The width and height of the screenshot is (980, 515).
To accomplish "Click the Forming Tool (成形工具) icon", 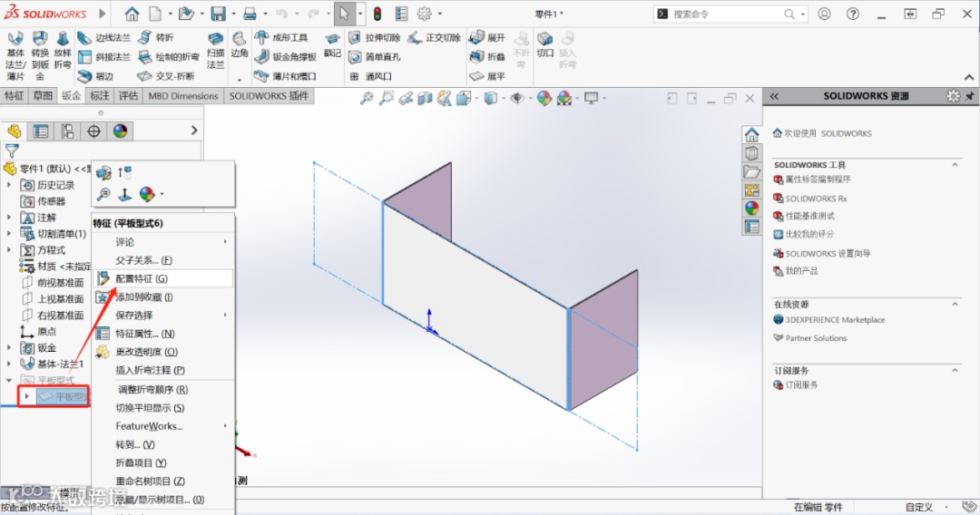I will pos(281,37).
